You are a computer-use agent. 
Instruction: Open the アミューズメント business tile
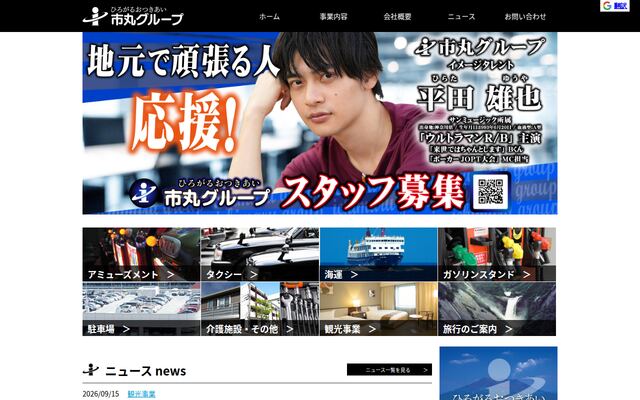coord(141,254)
